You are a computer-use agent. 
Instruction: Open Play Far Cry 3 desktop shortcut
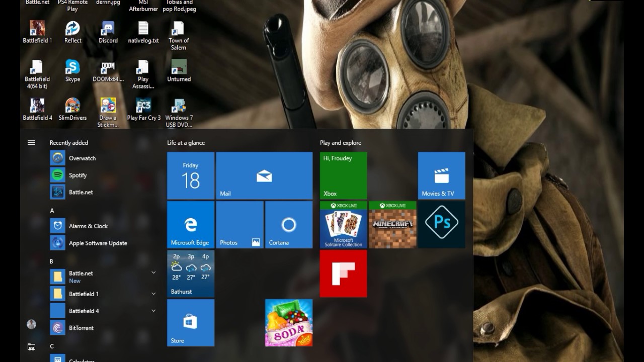tap(143, 110)
